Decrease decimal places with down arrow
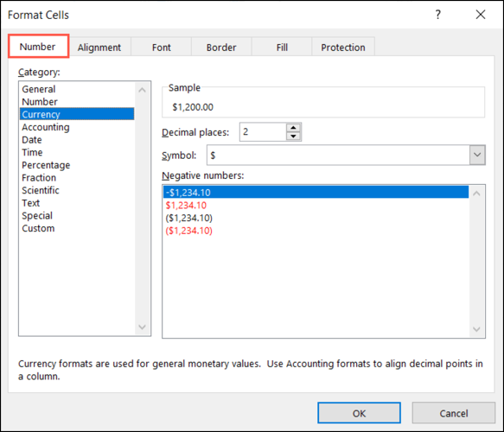The width and height of the screenshot is (504, 432). [293, 137]
